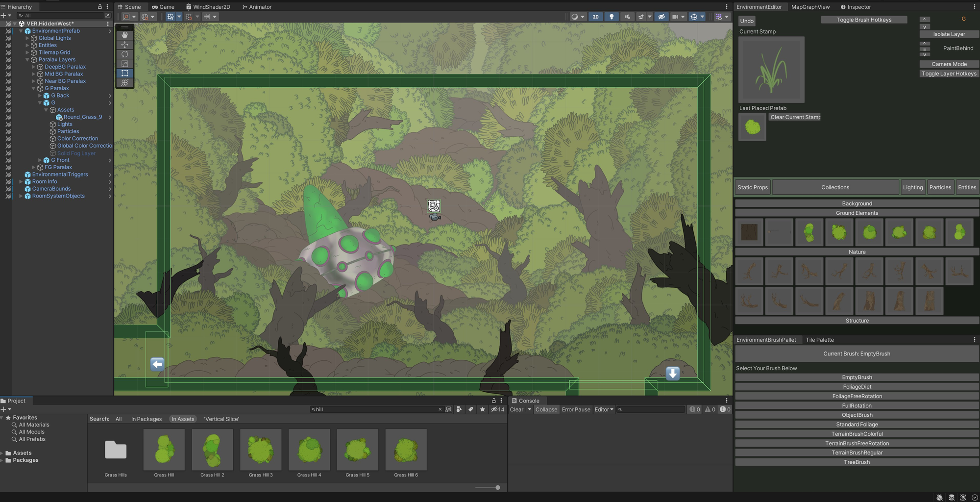This screenshot has width=980, height=502.
Task: Select the Grass Hill 3 asset thumbnail
Action: [x=261, y=450]
